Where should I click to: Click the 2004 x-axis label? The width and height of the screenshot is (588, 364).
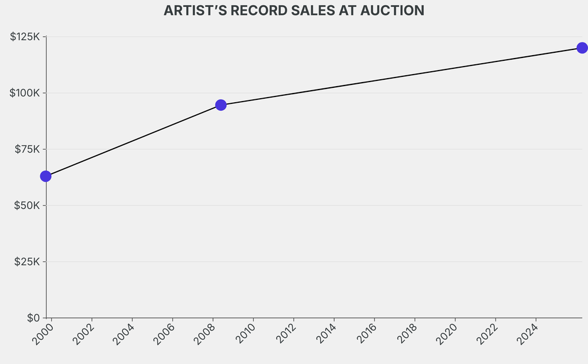point(123,334)
